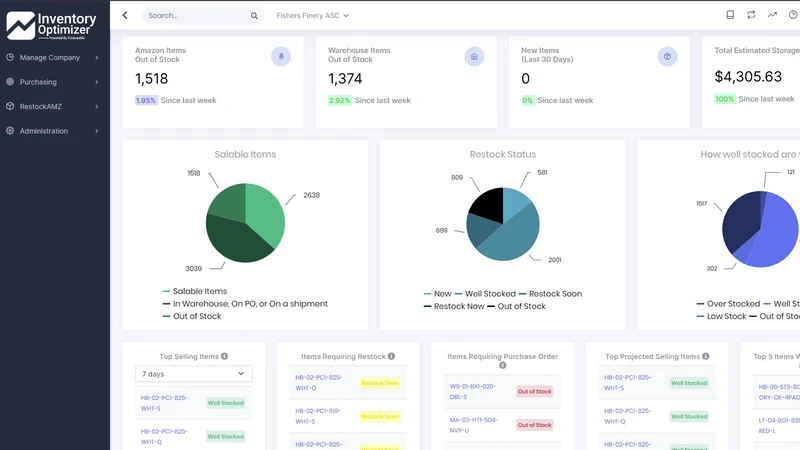Click Out of Stock badge for WS-01-BXI-020-DBL-S
Image resolution: width=800 pixels, height=450 pixels.
(534, 391)
